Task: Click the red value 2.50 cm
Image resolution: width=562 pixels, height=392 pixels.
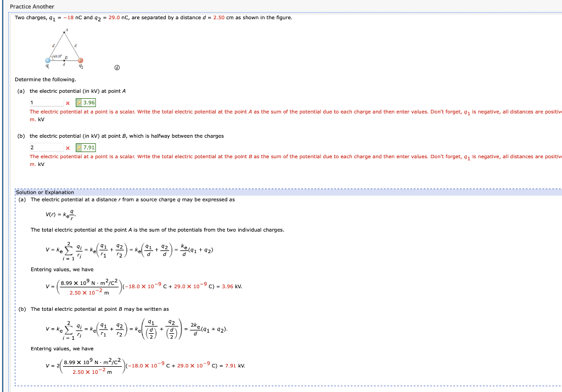Action: (223, 18)
